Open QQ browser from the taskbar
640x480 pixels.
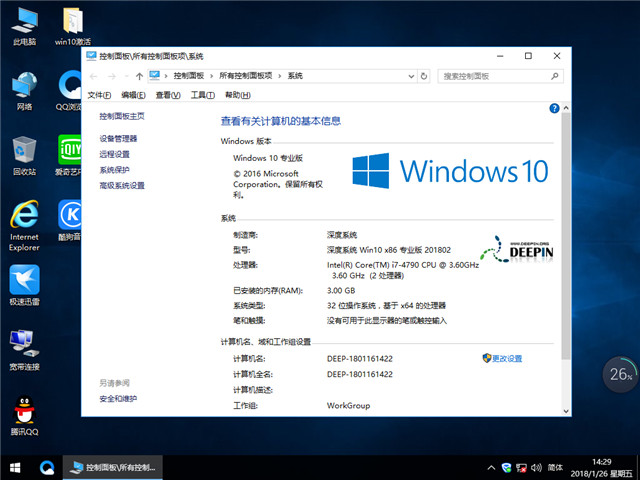coord(47,467)
